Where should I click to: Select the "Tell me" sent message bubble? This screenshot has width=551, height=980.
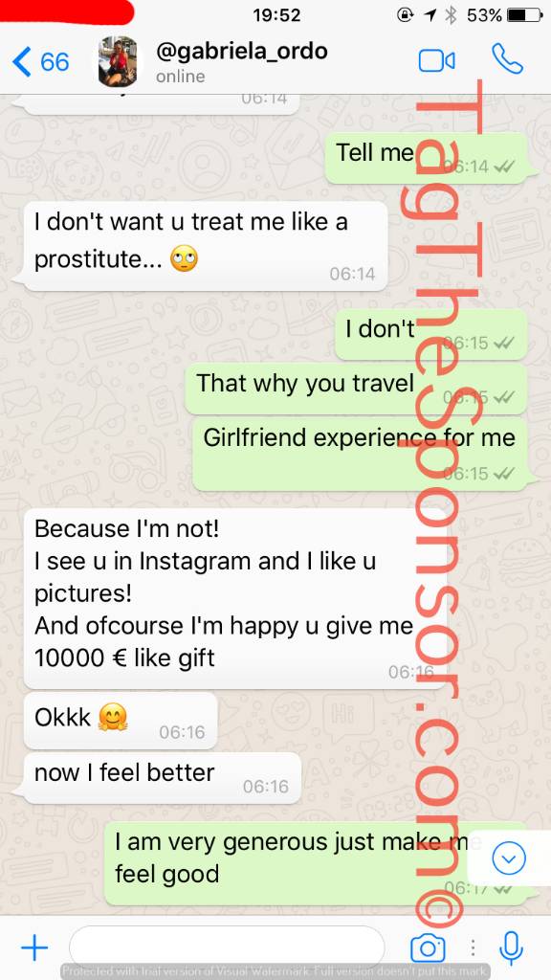coord(426,158)
